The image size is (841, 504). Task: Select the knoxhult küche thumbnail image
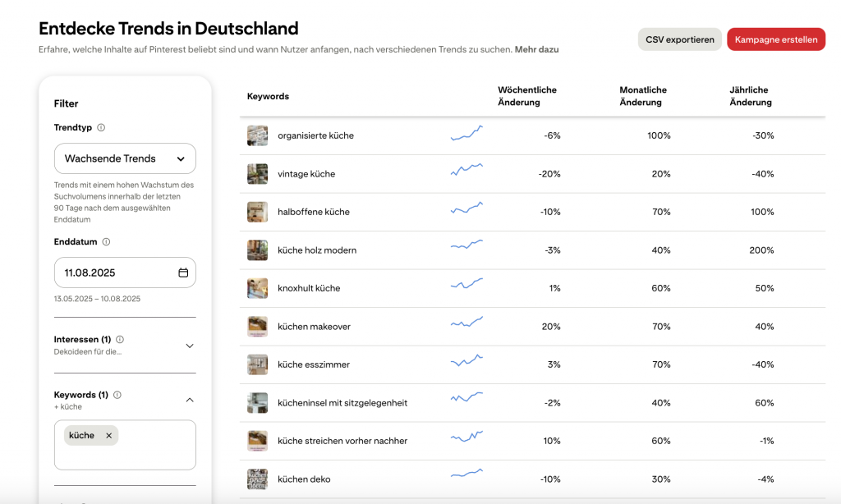pyautogui.click(x=258, y=288)
